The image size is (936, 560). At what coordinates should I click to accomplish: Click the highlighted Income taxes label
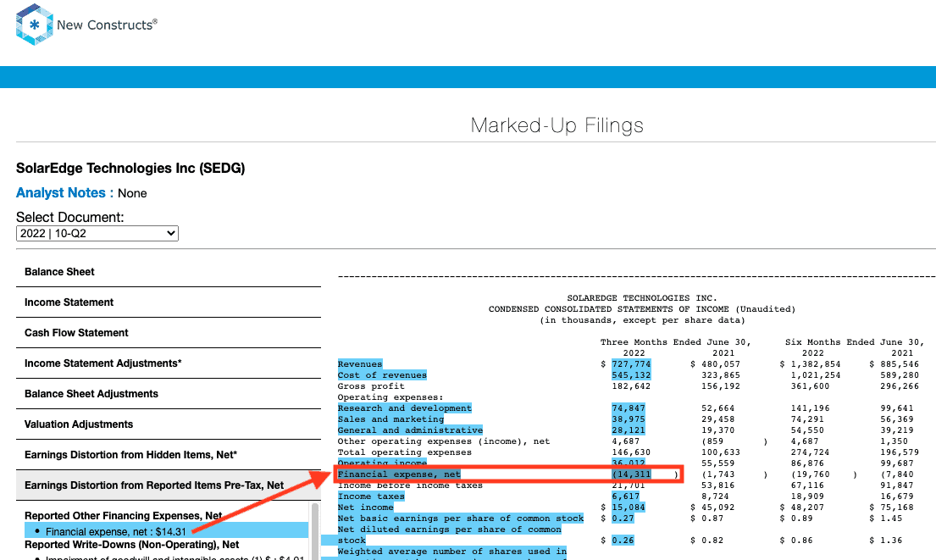pyautogui.click(x=371, y=496)
